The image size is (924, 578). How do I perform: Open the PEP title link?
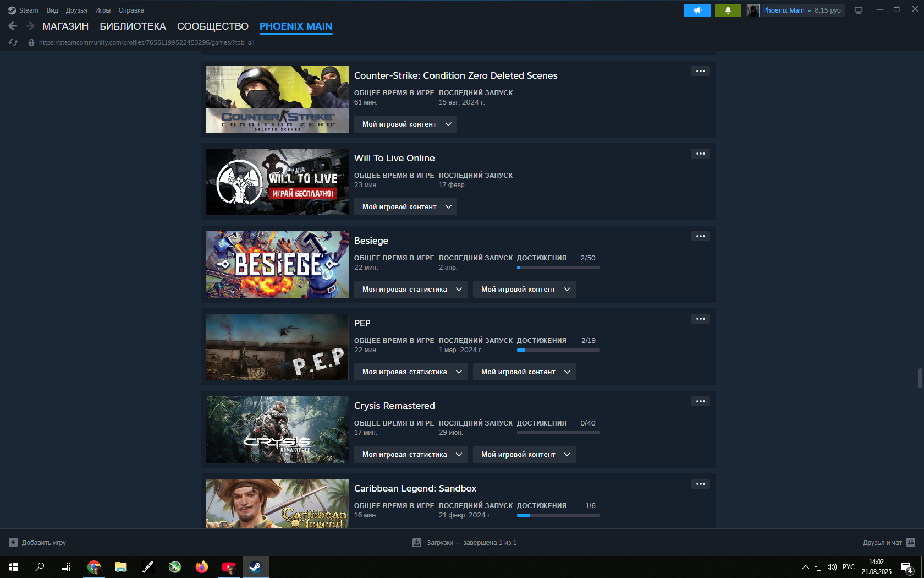362,323
